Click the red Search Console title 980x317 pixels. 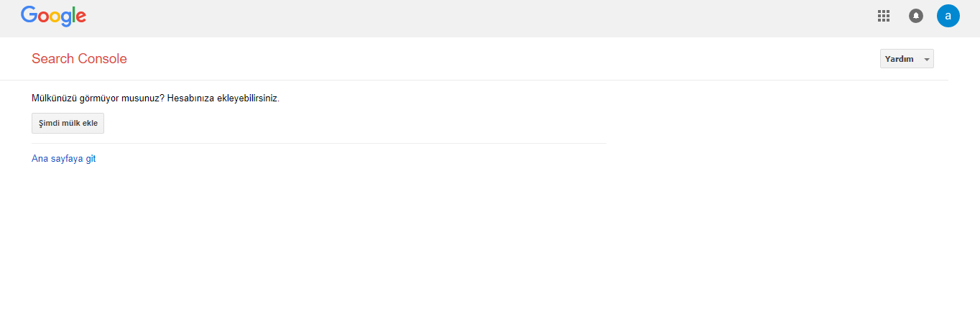click(79, 59)
